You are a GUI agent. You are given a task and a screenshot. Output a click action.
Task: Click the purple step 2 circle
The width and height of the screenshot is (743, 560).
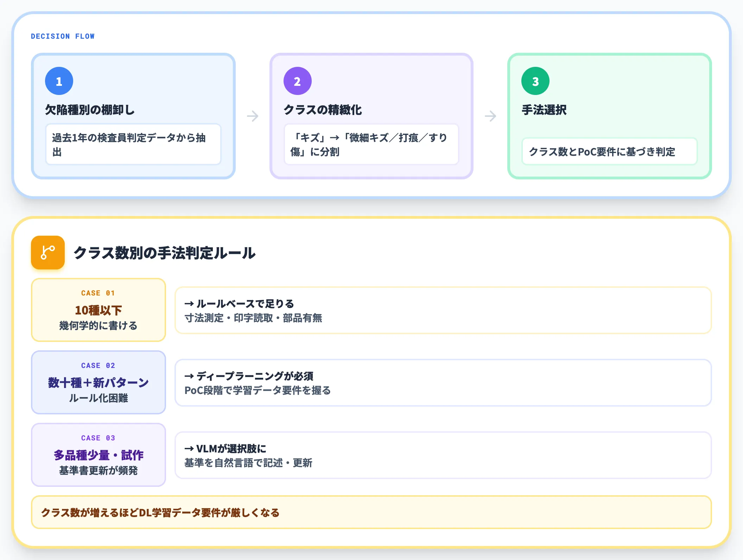(298, 81)
